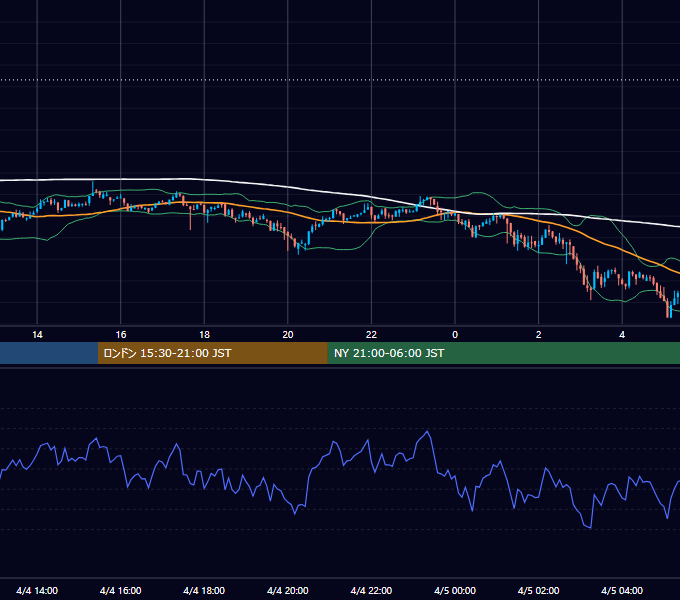Click the 16 hour label on price chart axis
Viewport: 680px width, 600px height.
click(x=121, y=335)
